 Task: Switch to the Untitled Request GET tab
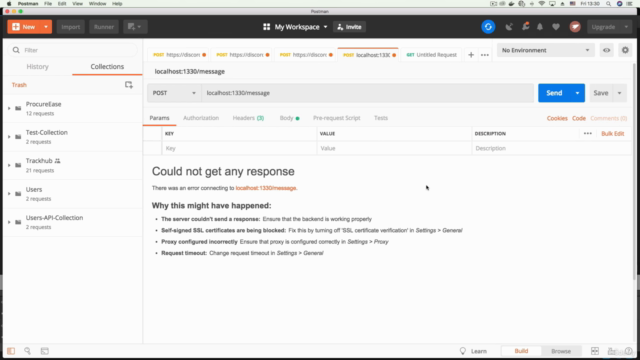click(x=431, y=55)
